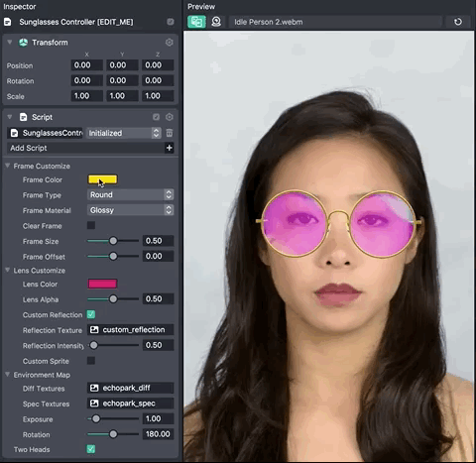476x463 pixels.
Task: Enable the Clear Frame checkbox
Action: click(x=91, y=225)
